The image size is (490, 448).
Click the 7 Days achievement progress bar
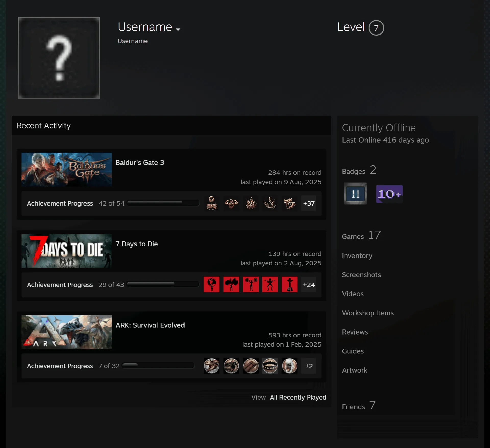(163, 284)
